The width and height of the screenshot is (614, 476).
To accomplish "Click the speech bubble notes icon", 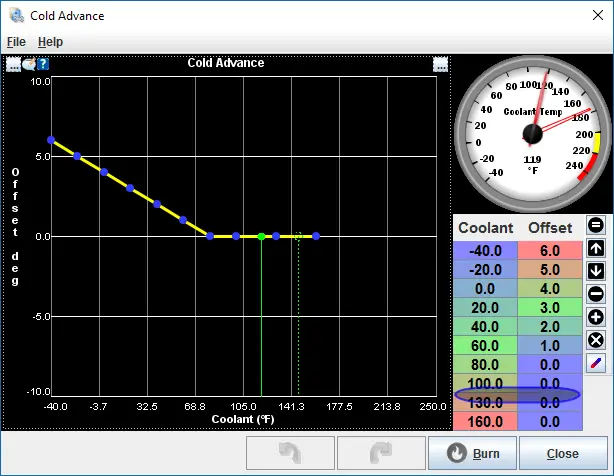I will click(x=29, y=64).
